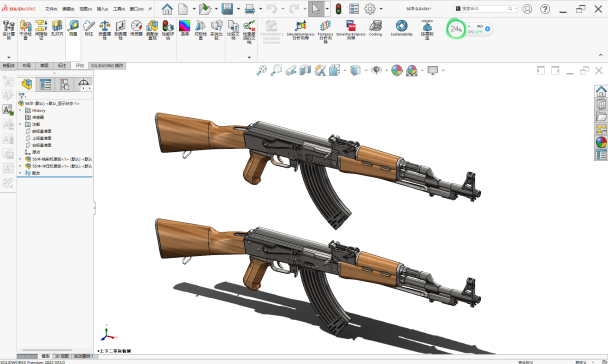Open the 工具 (Tools) menu

[119, 9]
